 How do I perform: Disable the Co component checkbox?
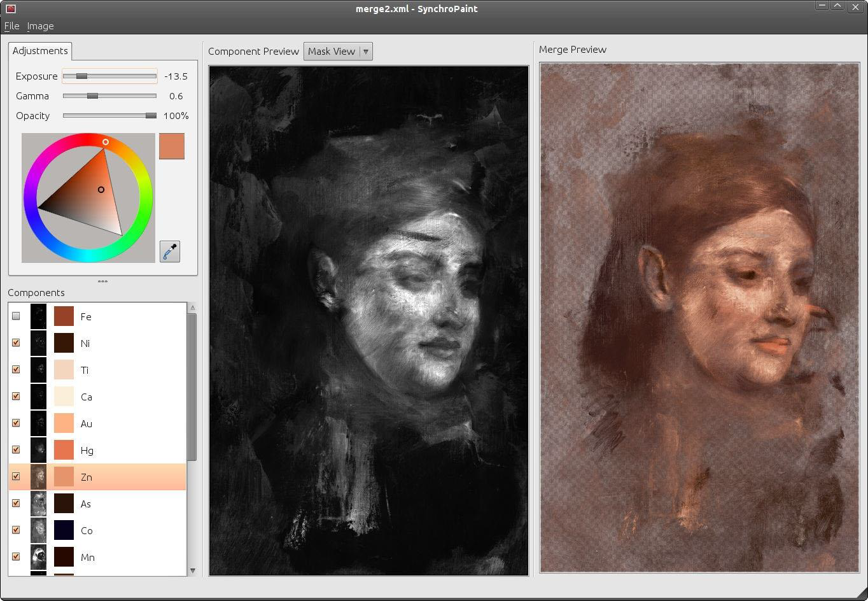[x=16, y=529]
